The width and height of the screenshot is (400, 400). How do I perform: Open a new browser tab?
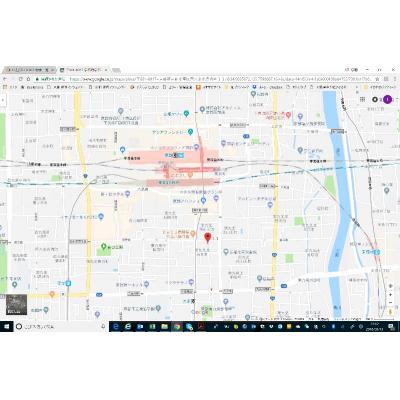[116, 70]
